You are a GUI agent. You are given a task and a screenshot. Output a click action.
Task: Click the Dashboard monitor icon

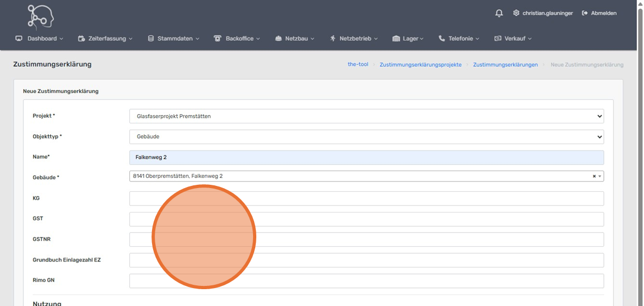[x=19, y=39]
